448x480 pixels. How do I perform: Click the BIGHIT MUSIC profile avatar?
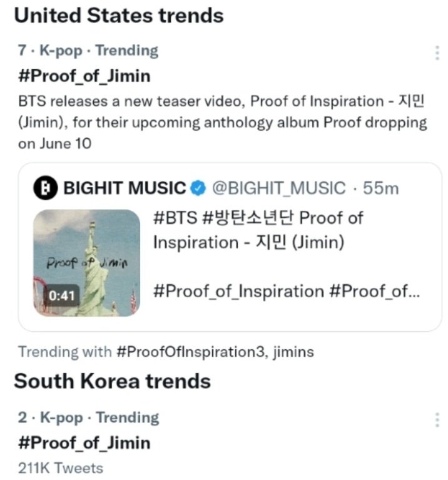point(44,188)
